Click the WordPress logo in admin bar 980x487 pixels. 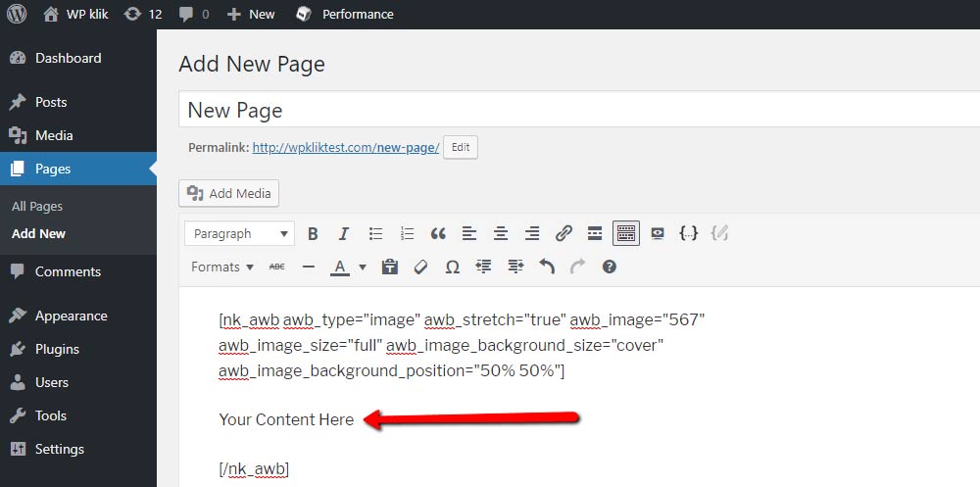17,14
